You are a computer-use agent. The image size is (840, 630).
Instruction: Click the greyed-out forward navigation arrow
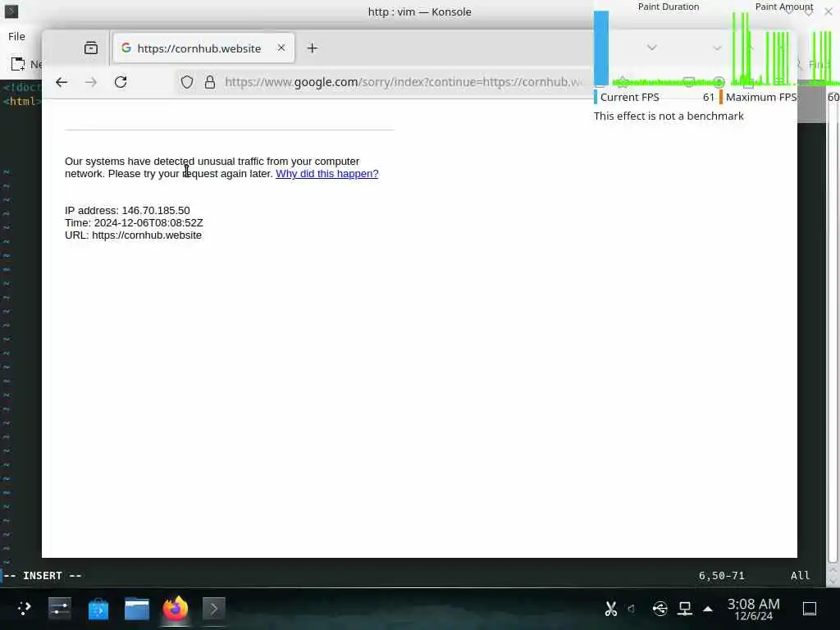click(x=91, y=82)
